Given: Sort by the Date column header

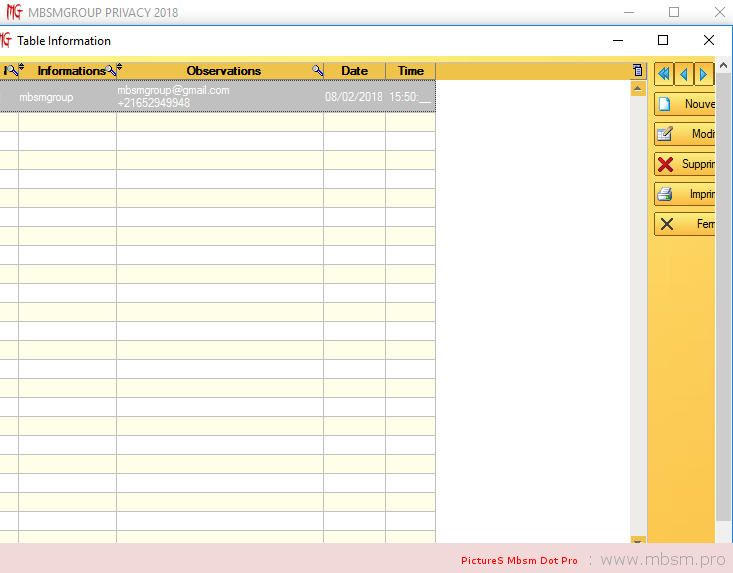Looking at the screenshot, I should (354, 71).
